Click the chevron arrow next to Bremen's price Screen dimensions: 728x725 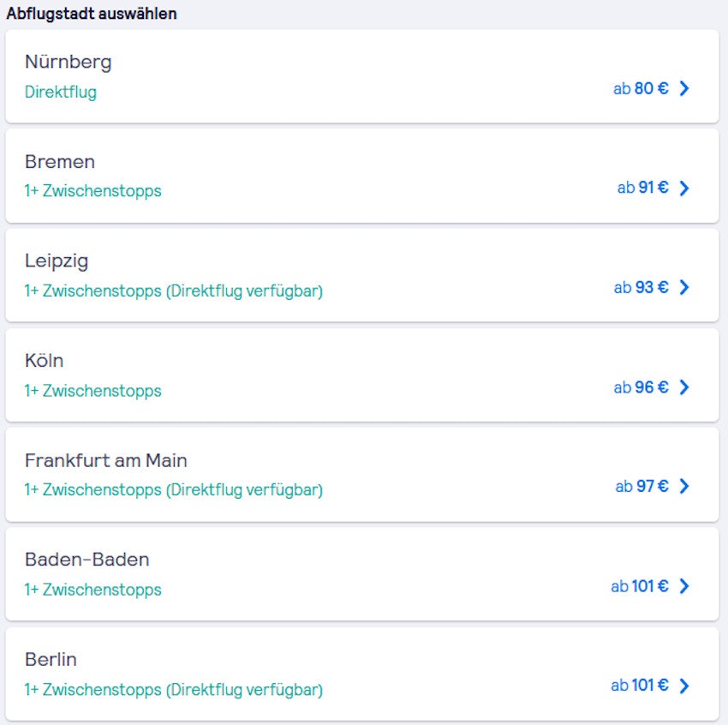point(683,188)
